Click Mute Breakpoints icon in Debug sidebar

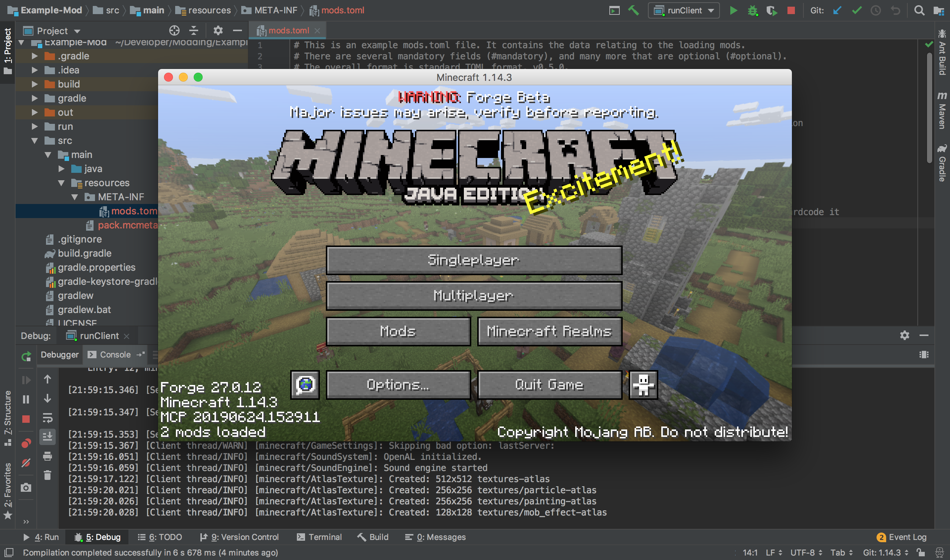pyautogui.click(x=26, y=462)
